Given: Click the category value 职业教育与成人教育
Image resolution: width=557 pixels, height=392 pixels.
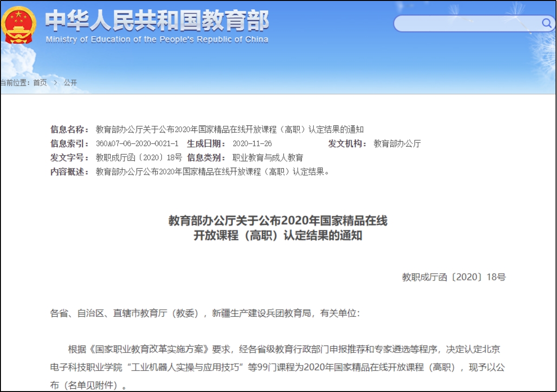Looking at the screenshot, I should click(268, 157).
